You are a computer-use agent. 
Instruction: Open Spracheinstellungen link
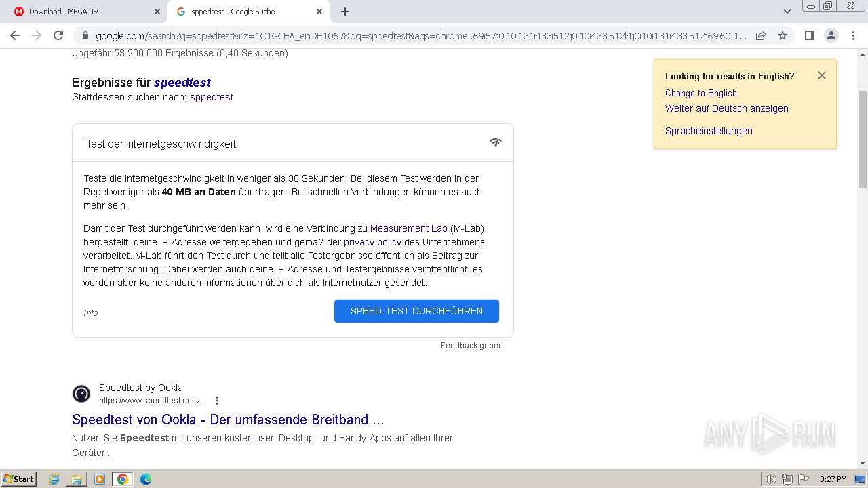709,131
